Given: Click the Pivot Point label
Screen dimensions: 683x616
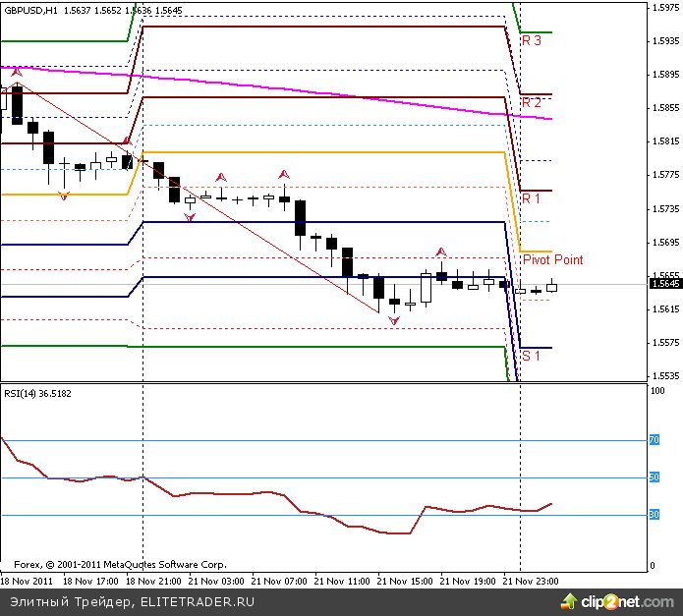Looking at the screenshot, I should (552, 260).
